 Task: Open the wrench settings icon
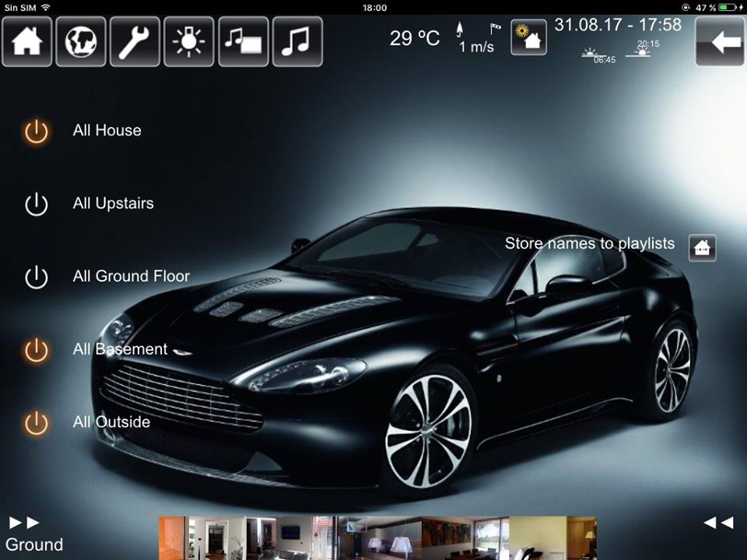coord(135,42)
